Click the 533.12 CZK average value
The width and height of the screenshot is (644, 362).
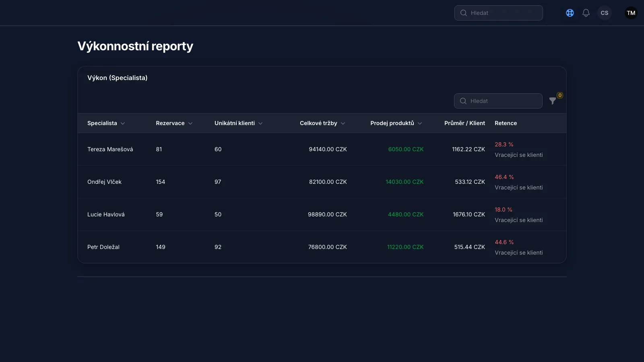(470, 182)
